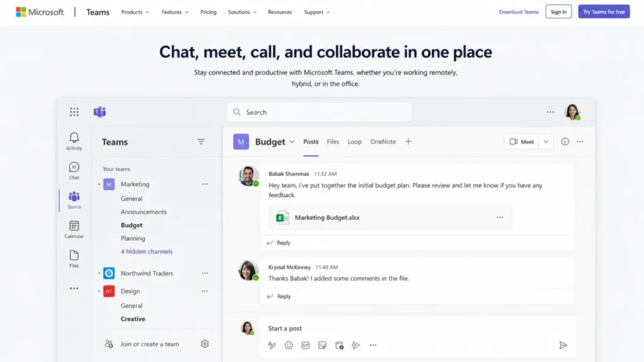Image resolution: width=644 pixels, height=362 pixels.
Task: Switch to the OneNote tab
Action: click(383, 141)
